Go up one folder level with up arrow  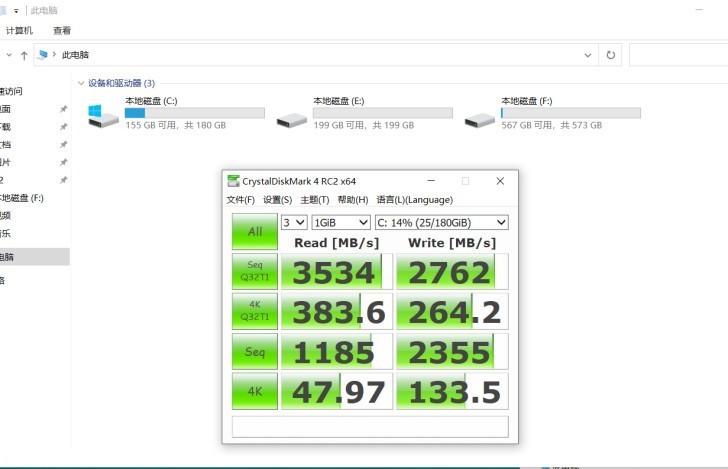click(x=24, y=55)
